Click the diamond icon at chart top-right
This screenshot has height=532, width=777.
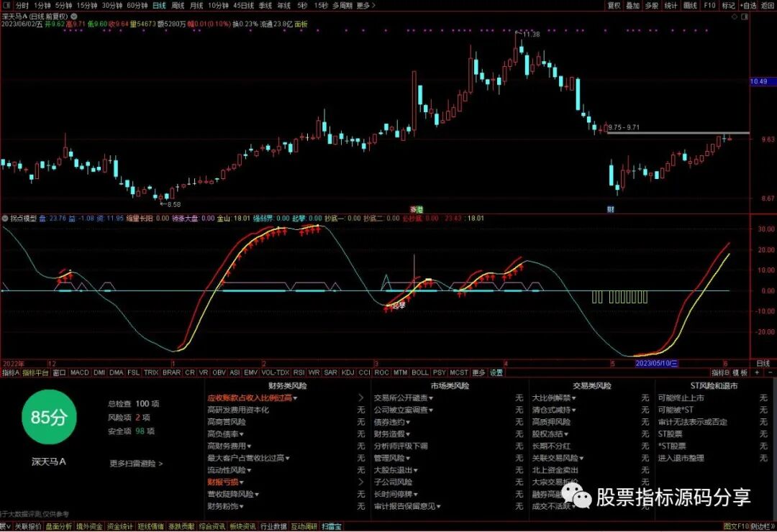click(x=735, y=17)
